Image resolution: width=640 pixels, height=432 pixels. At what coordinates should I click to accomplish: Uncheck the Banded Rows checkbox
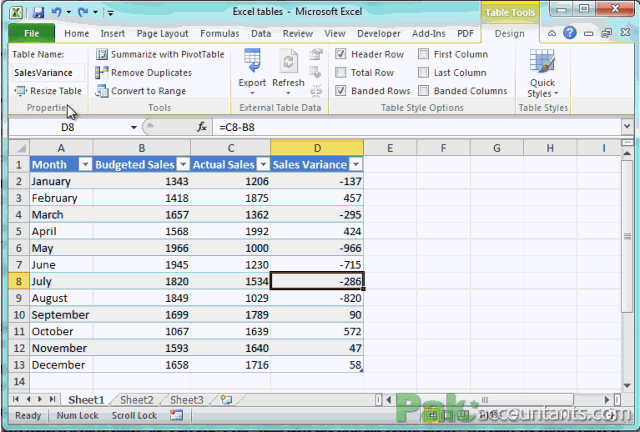pos(340,91)
